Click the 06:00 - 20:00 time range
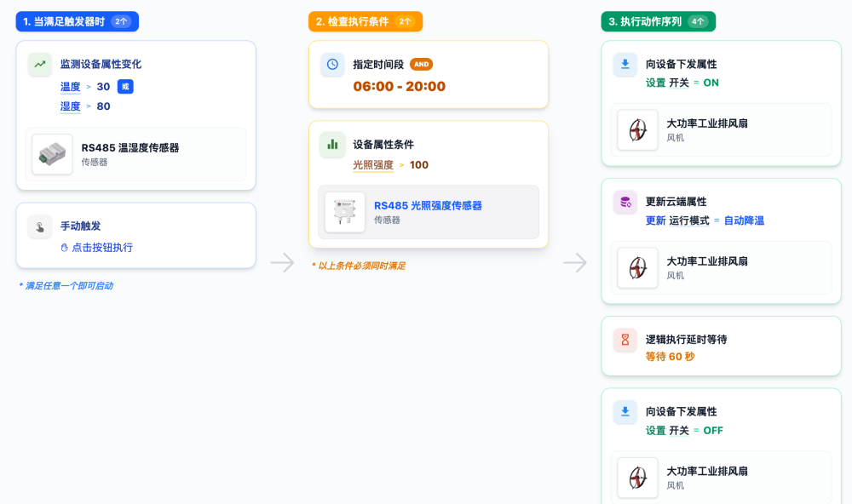The image size is (852, 504). tap(399, 86)
